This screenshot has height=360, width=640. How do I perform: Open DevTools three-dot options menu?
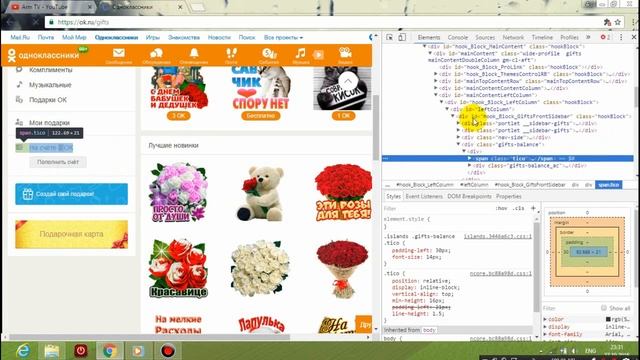tap(621, 37)
